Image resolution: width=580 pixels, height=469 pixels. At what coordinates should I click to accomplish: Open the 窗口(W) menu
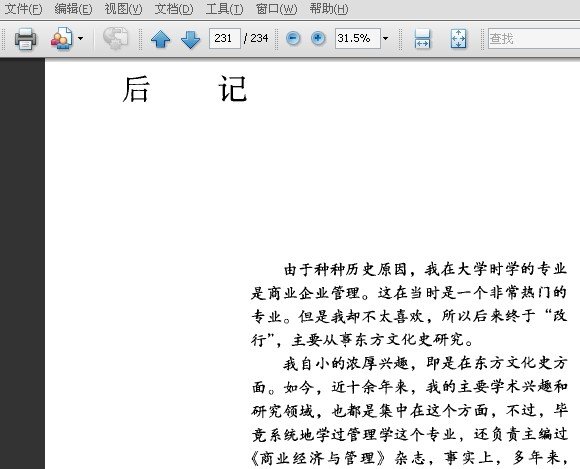tap(276, 9)
